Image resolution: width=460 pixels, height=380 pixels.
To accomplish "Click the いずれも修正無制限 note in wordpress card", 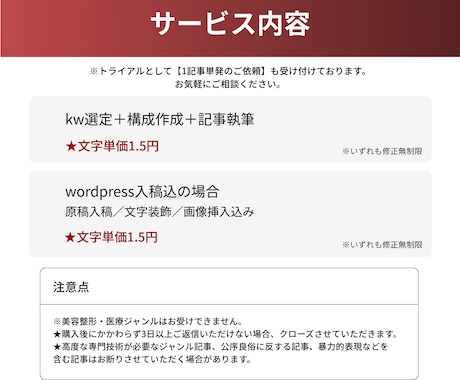I will coord(382,245).
